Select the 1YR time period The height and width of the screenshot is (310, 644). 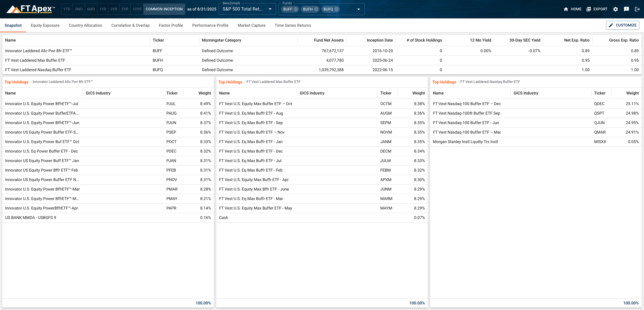tap(103, 9)
